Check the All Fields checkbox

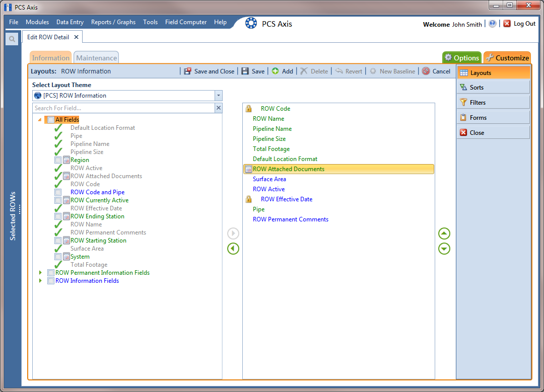(51, 120)
